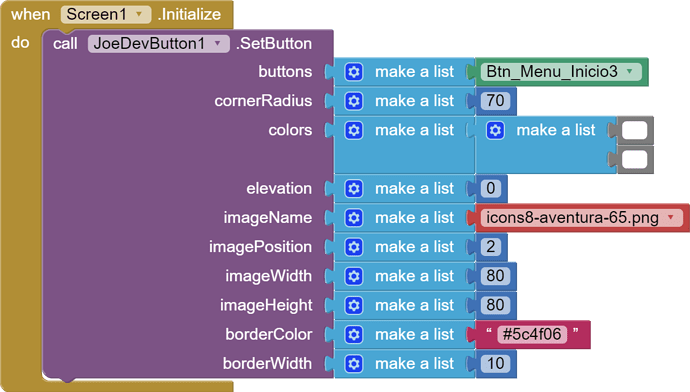The height and width of the screenshot is (392, 690).
Task: Open gear icon on imageName list block
Action: (x=354, y=218)
